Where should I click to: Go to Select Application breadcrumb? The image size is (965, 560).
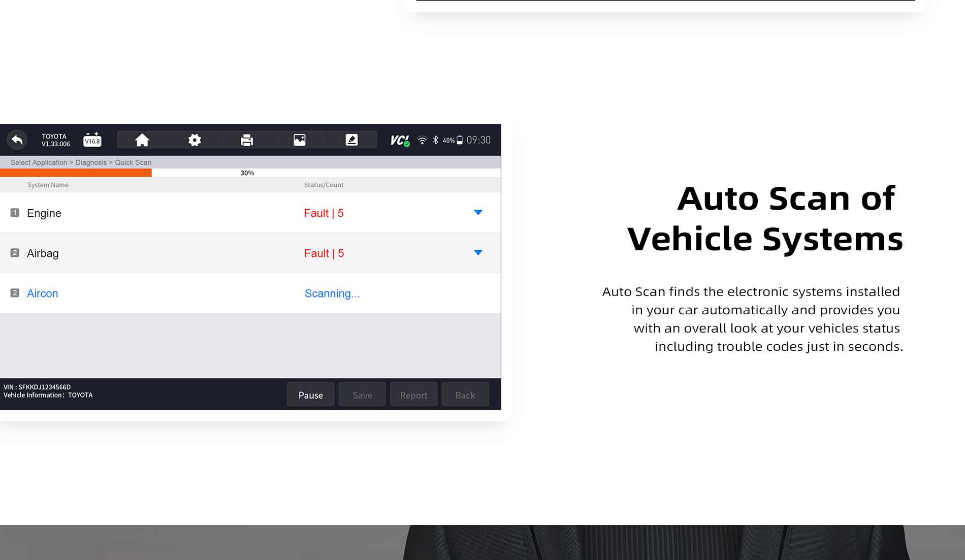point(39,162)
